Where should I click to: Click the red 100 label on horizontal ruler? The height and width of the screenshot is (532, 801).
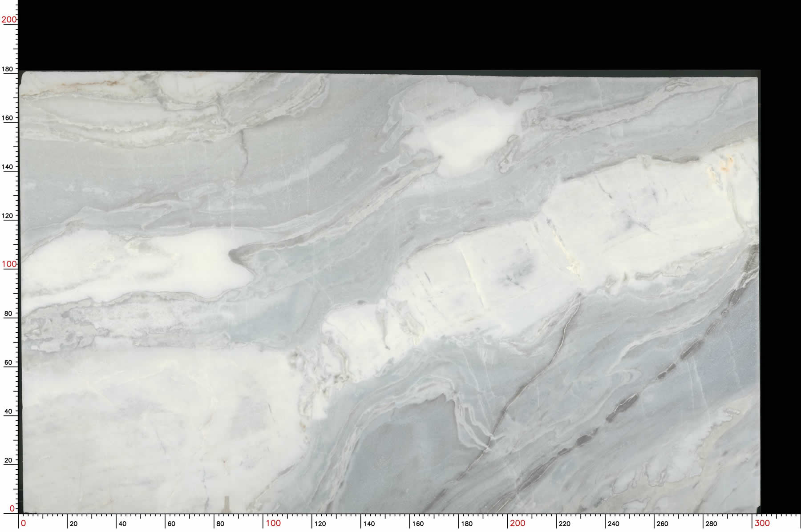(273, 523)
